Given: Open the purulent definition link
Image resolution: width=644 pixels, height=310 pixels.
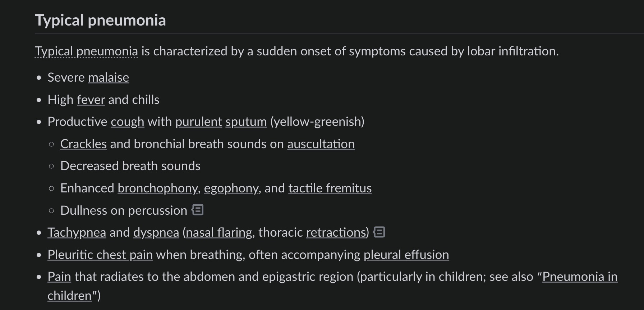Looking at the screenshot, I should pos(198,122).
